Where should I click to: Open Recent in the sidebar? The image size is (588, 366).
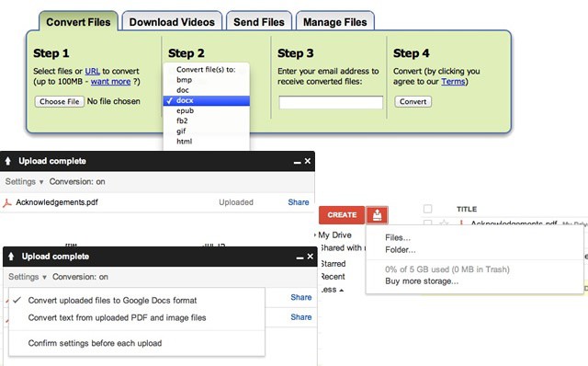[333, 277]
